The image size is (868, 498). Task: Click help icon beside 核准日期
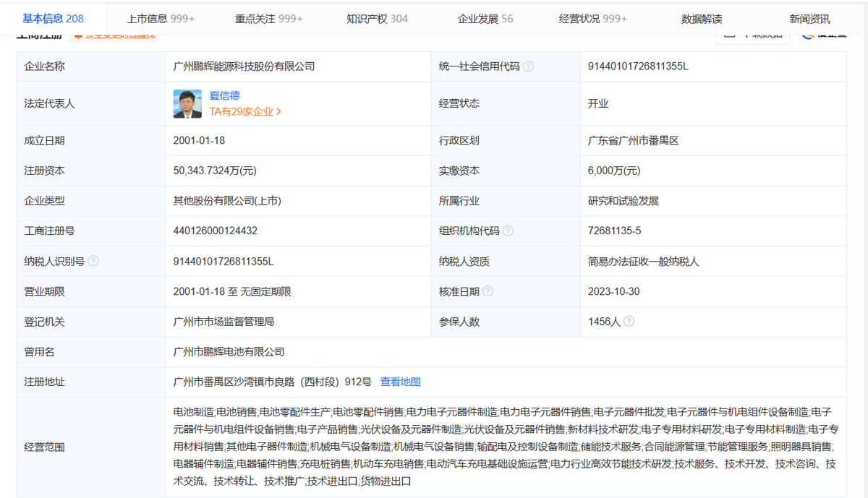tap(488, 291)
